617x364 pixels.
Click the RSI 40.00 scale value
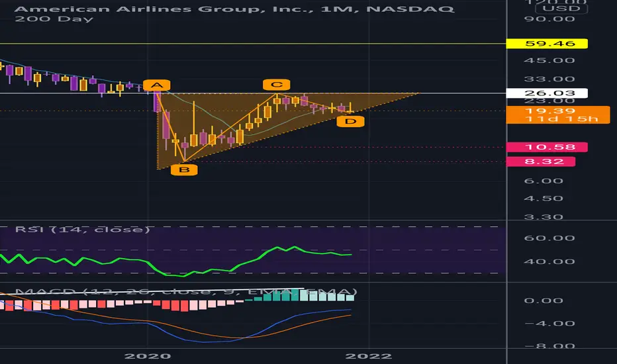tap(549, 261)
